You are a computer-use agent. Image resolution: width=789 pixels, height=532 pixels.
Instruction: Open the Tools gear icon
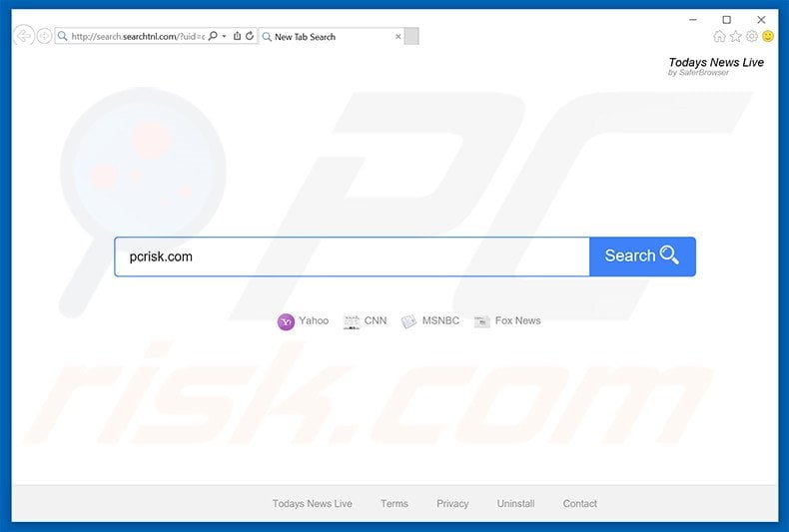click(x=752, y=36)
